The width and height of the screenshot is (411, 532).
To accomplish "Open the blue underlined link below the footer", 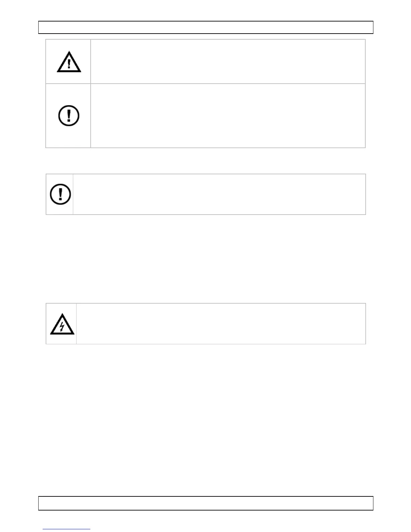I will click(x=66, y=529).
